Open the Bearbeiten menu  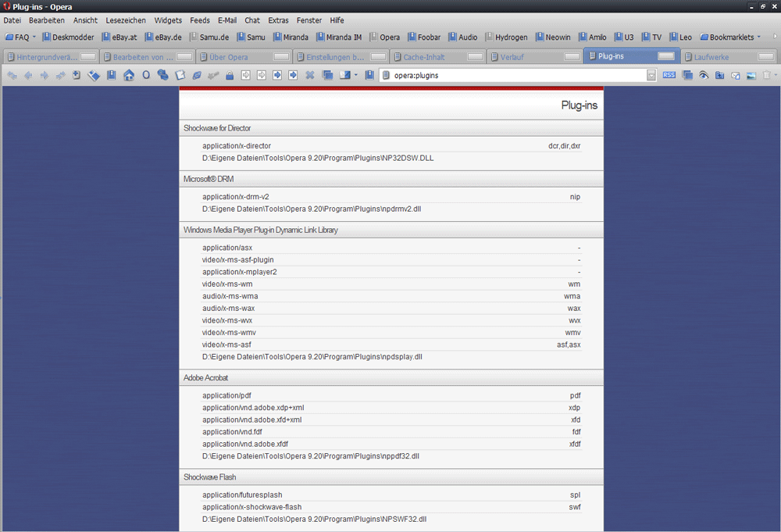[x=47, y=20]
